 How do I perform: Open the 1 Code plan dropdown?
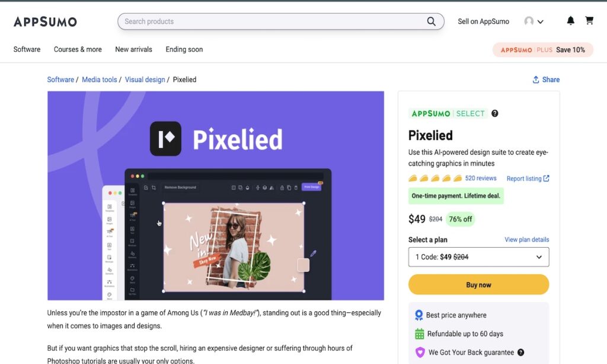[x=478, y=257]
